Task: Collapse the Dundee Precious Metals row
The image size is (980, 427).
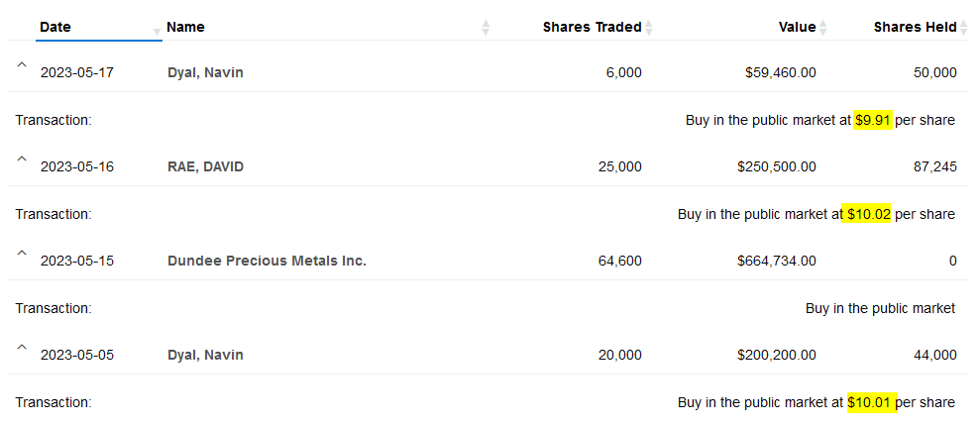Action: coord(21,254)
